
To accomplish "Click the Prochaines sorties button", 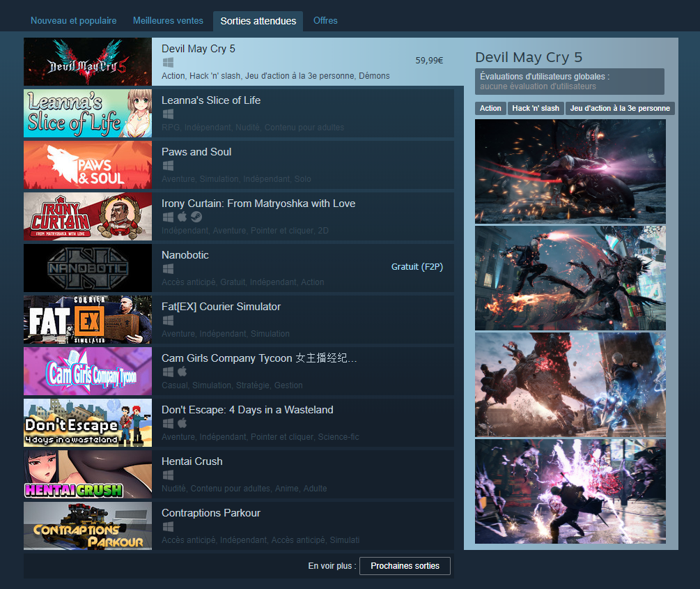I will [405, 566].
